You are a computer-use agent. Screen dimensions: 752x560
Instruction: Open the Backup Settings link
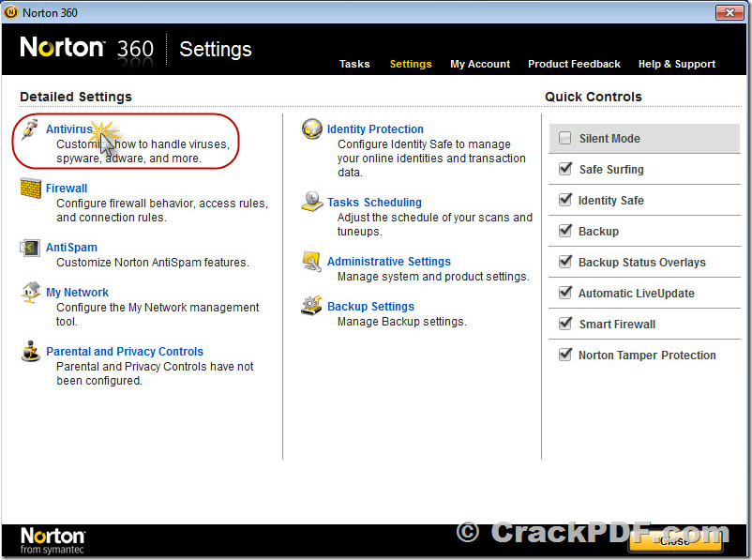point(370,306)
